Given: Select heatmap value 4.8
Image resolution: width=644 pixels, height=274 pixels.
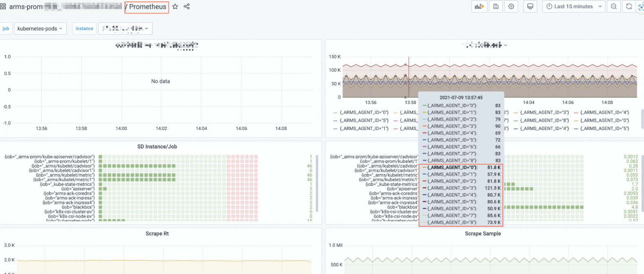Looking at the screenshot, I should (x=635, y=207).
